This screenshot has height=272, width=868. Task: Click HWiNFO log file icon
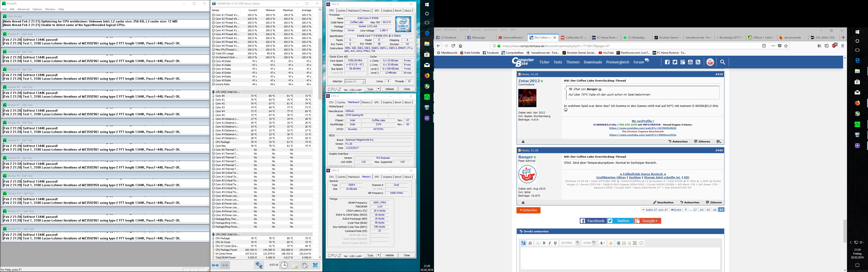click(x=294, y=265)
